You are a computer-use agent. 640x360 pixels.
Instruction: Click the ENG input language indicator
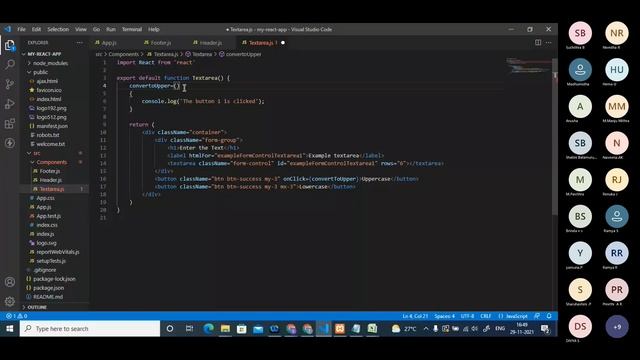click(x=500, y=329)
